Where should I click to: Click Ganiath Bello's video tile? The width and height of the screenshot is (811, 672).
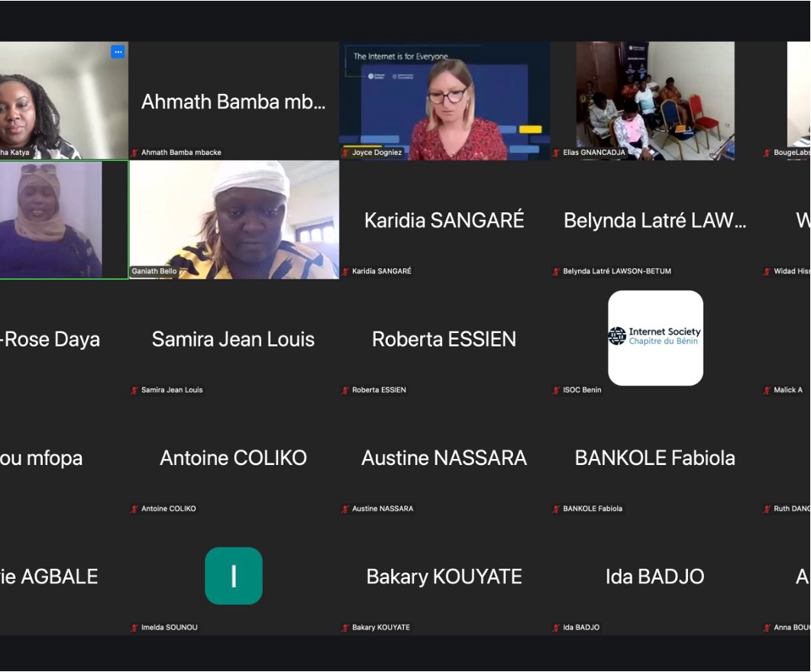[x=234, y=219]
